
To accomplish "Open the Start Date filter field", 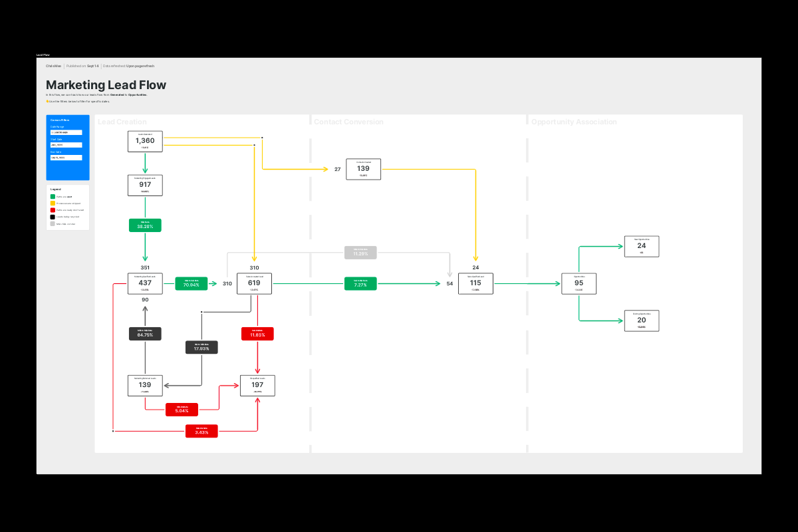I will (x=66, y=145).
